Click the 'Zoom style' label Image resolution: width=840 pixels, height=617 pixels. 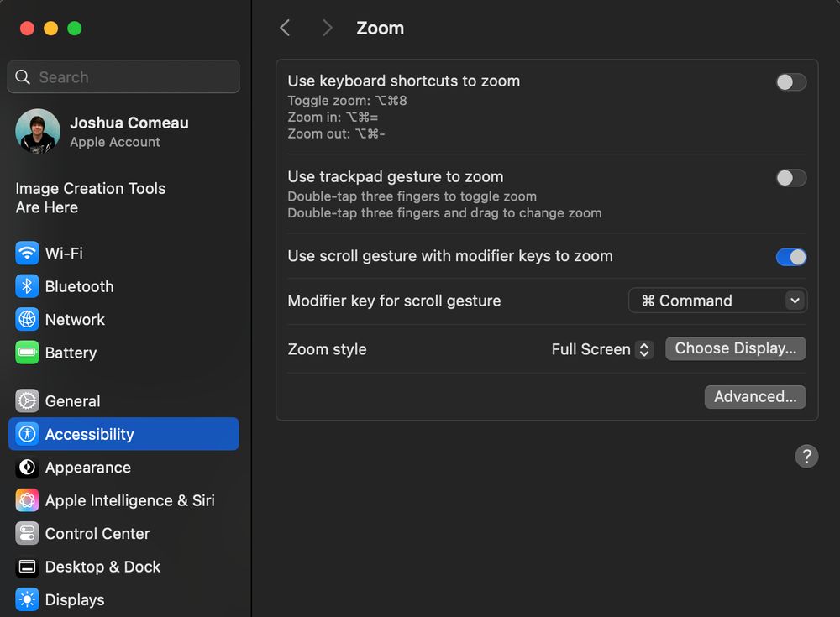(327, 349)
